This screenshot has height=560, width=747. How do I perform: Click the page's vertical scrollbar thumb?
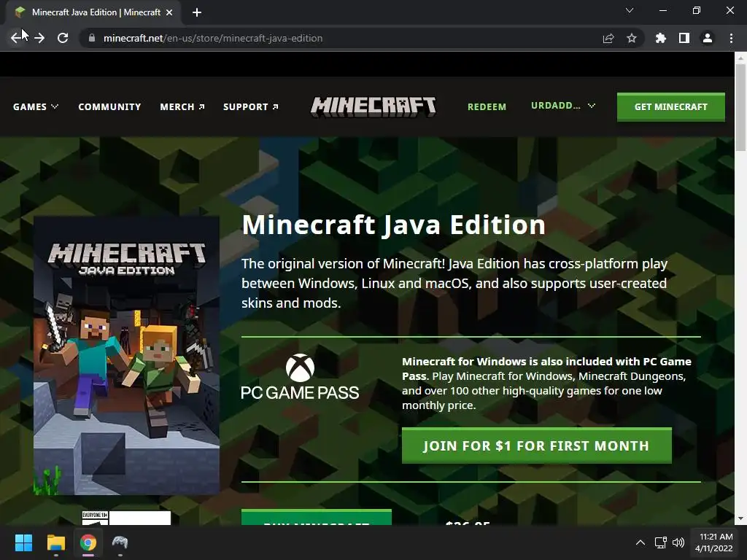[x=740, y=108]
